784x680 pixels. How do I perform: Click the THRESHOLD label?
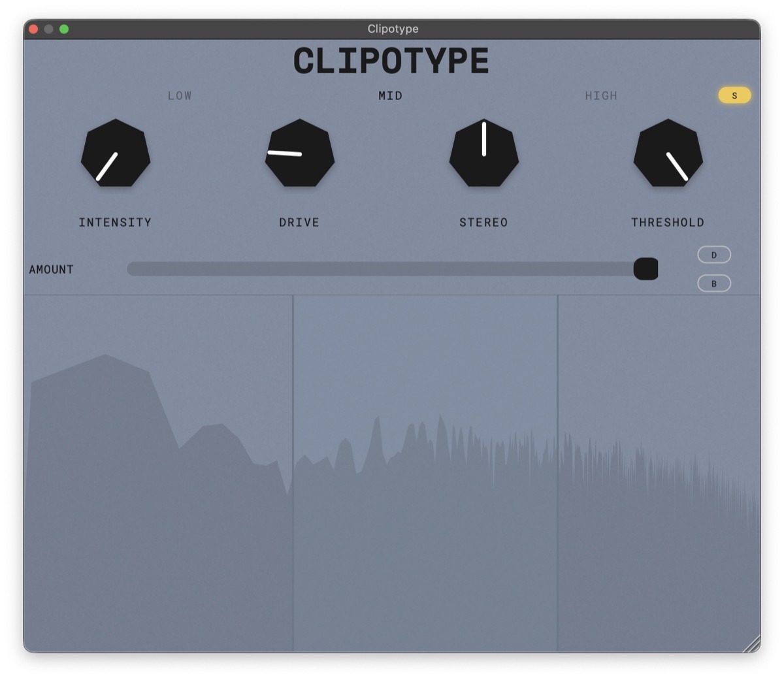click(x=668, y=222)
